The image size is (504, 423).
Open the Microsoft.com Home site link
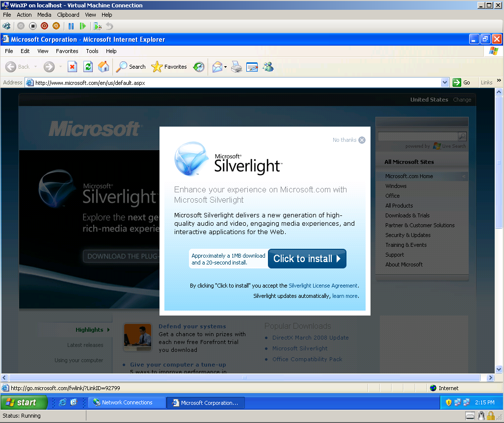tap(409, 177)
